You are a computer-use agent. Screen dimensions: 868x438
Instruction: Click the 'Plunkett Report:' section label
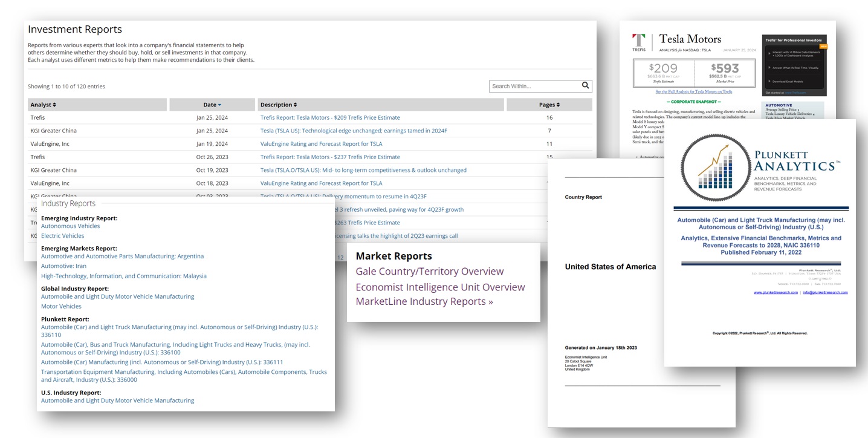(65, 319)
